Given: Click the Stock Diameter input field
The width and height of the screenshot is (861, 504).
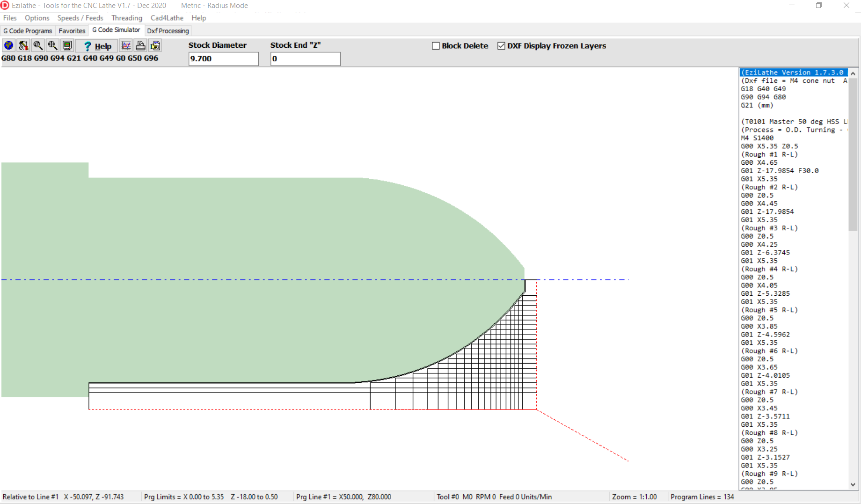Looking at the screenshot, I should click(223, 58).
